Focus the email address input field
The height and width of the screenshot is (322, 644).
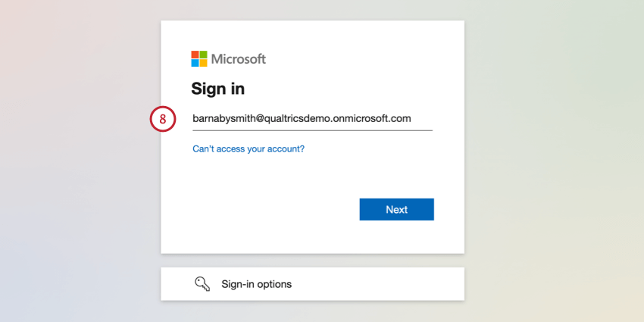[x=312, y=119]
